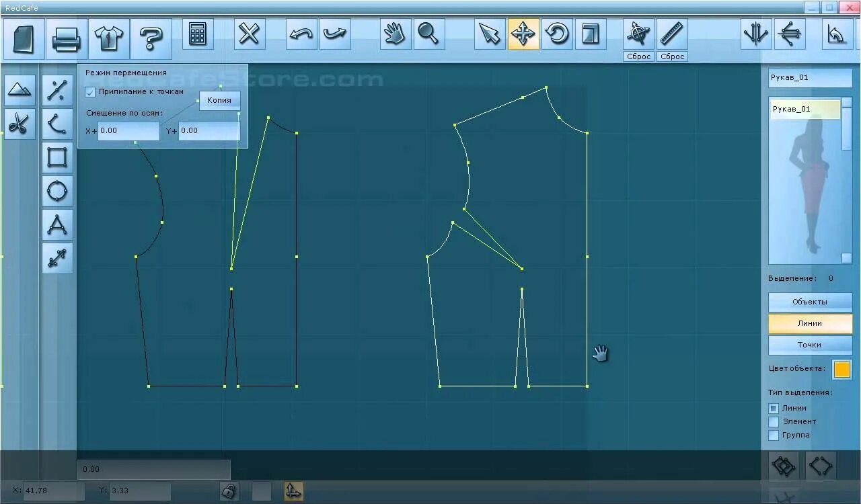The height and width of the screenshot is (504, 861).
Task: Click the mountain shapes icon
Action: click(20, 90)
